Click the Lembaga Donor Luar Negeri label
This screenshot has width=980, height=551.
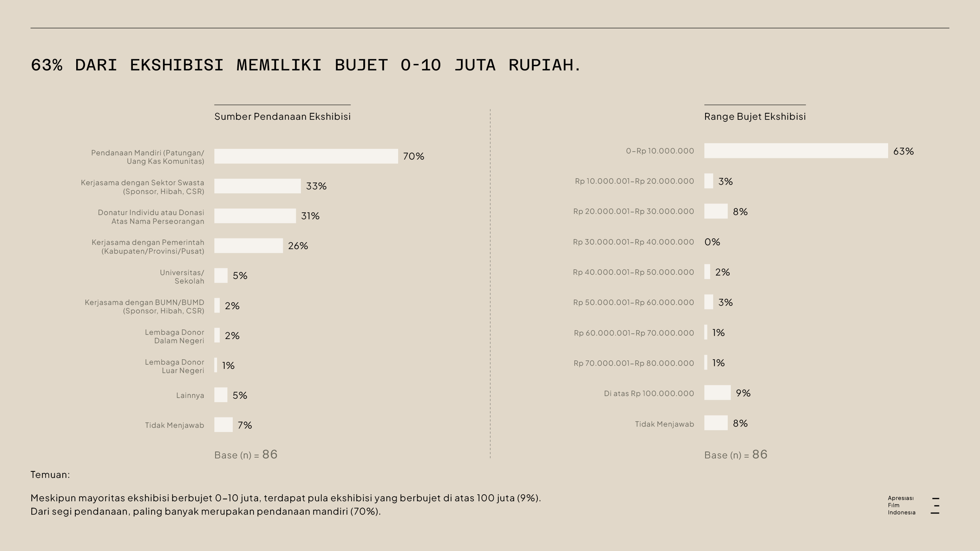175,366
